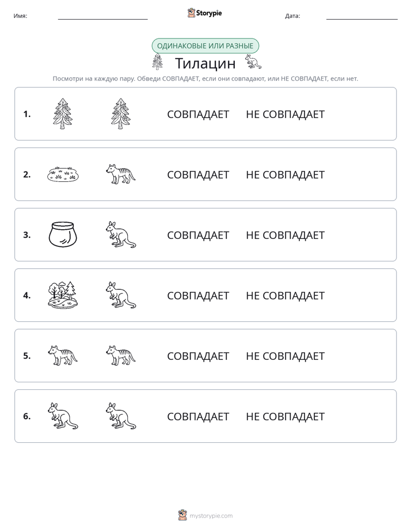Choose НЕ СОВПАДАЕТ in row 3

point(285,235)
